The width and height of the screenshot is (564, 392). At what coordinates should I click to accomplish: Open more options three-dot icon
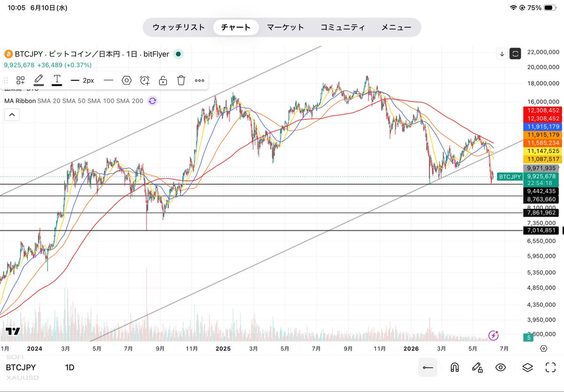(x=199, y=80)
